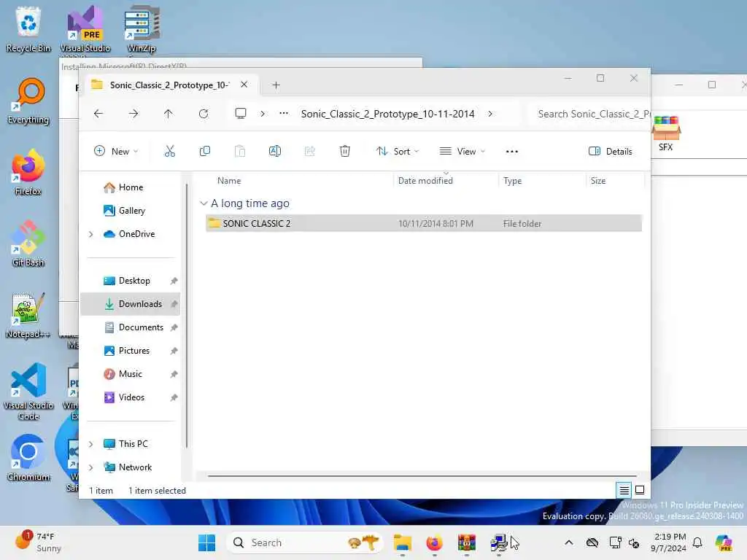Open File Explorer from the taskbar
747x560 pixels.
403,542
